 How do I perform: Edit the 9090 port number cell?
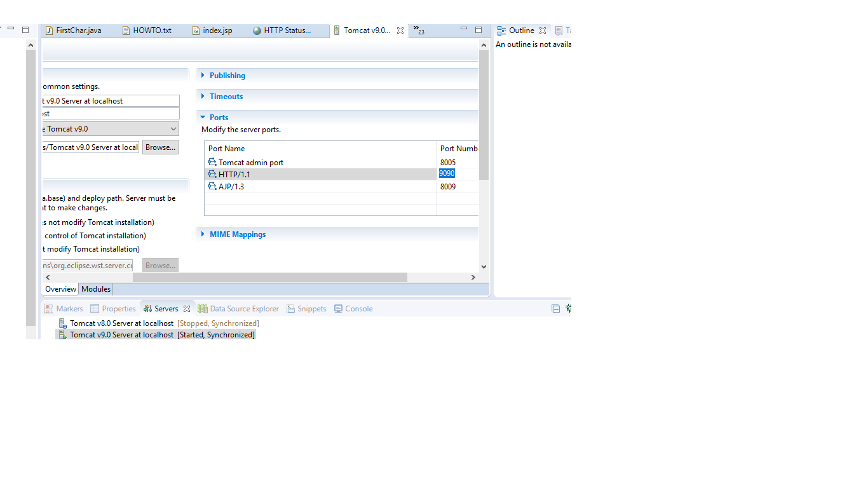pyautogui.click(x=458, y=173)
